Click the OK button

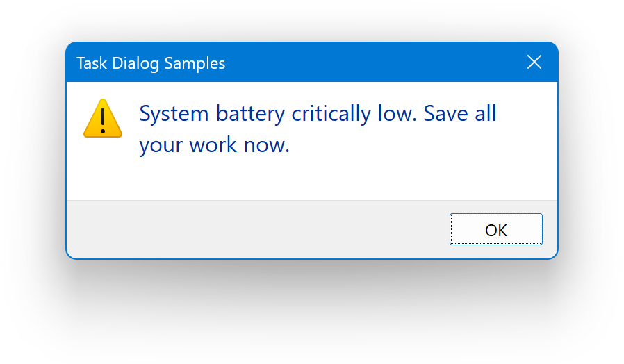[495, 230]
